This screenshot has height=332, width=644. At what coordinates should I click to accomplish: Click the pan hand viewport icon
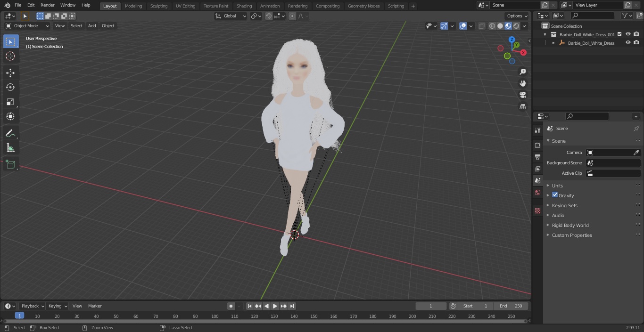click(x=522, y=83)
